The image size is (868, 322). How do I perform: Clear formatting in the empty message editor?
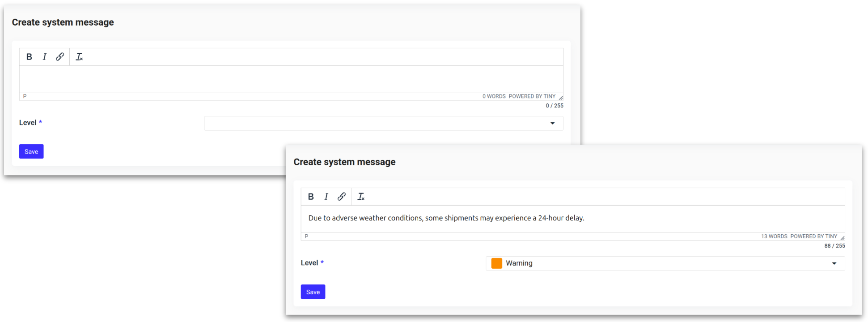[79, 57]
